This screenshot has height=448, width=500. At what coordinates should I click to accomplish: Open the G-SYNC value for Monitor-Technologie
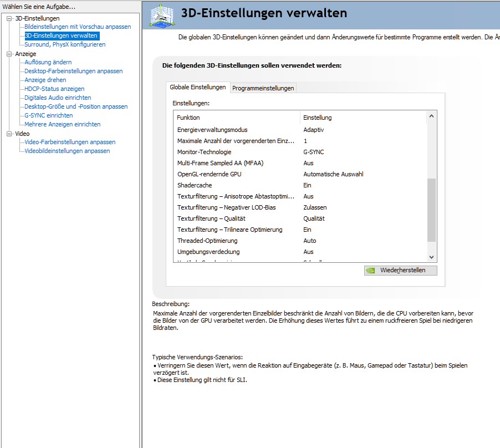tap(314, 152)
